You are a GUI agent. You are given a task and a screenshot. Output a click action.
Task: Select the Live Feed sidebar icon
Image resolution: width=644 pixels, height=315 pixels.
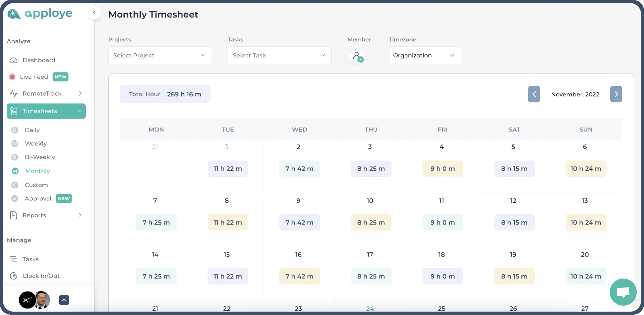(x=12, y=77)
